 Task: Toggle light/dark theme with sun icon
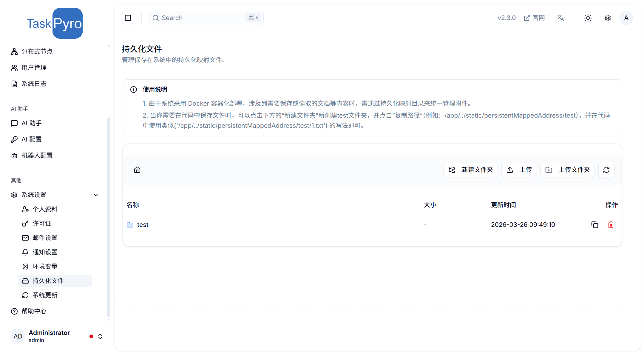point(588,18)
